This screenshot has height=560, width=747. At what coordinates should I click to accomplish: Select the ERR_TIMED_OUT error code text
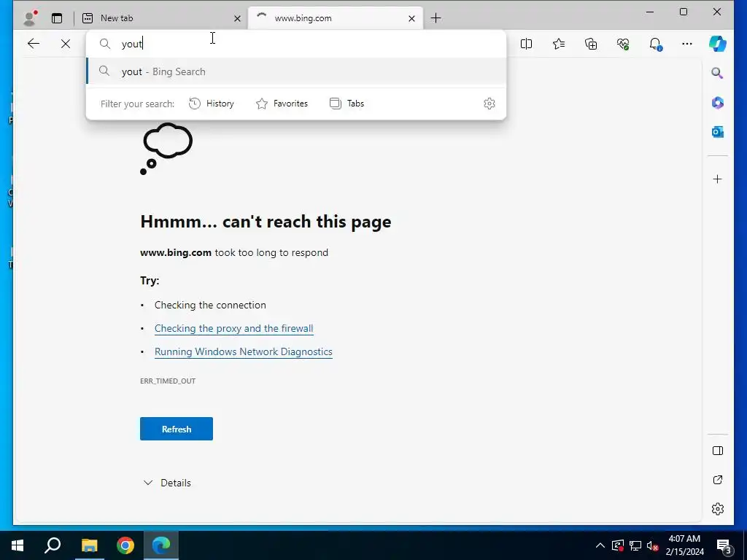[168, 381]
